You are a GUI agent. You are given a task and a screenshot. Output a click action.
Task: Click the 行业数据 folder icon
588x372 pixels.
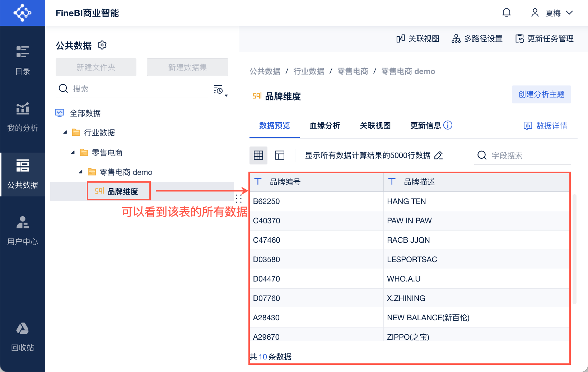click(76, 132)
